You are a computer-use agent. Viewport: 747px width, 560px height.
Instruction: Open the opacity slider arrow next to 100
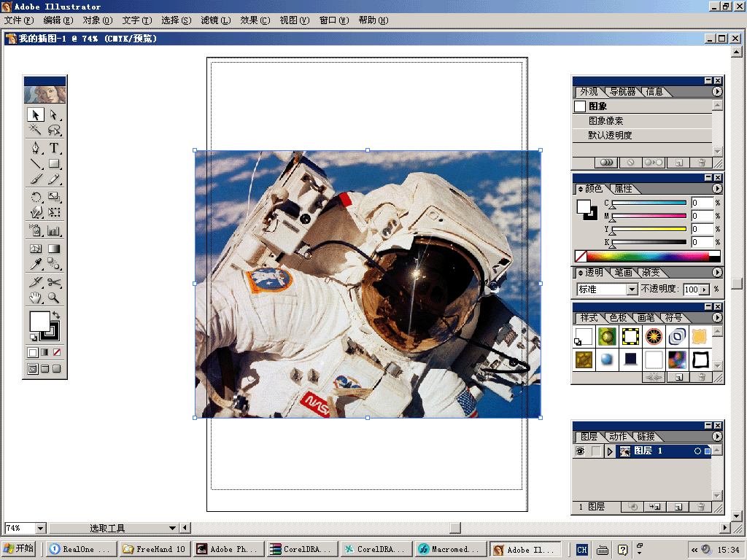coord(704,289)
